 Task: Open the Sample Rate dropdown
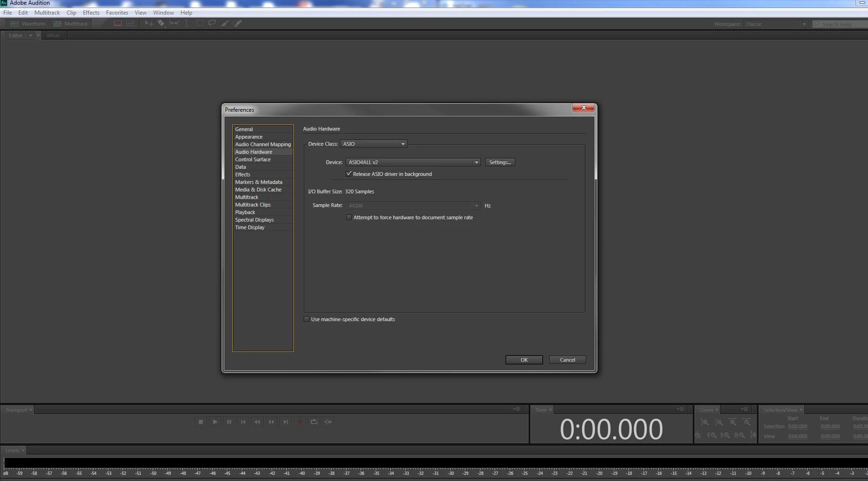point(413,206)
